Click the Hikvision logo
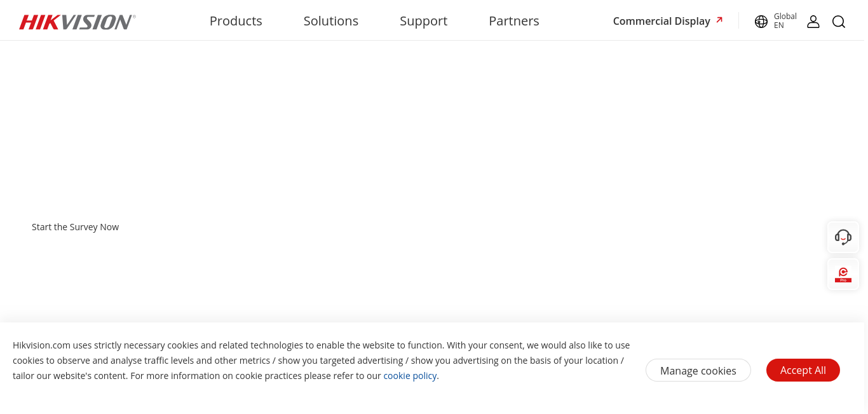The height and width of the screenshot is (414, 868). 77,22
